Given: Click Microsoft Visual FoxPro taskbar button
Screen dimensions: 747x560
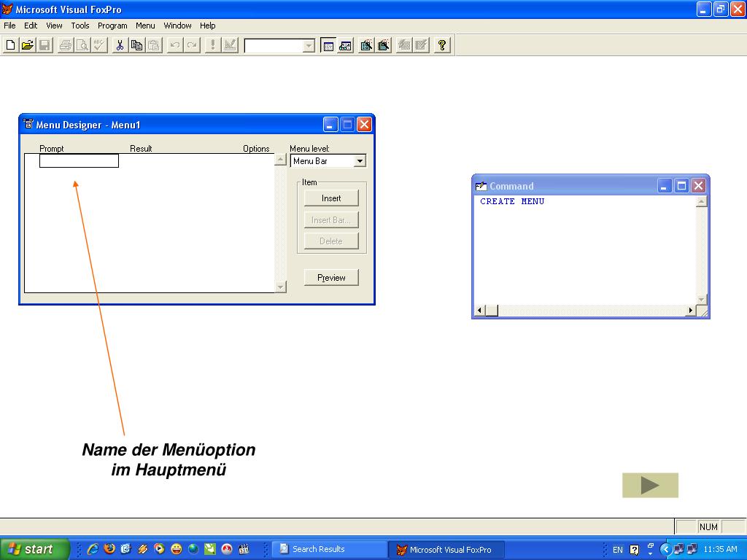Looking at the screenshot, I should (x=446, y=550).
